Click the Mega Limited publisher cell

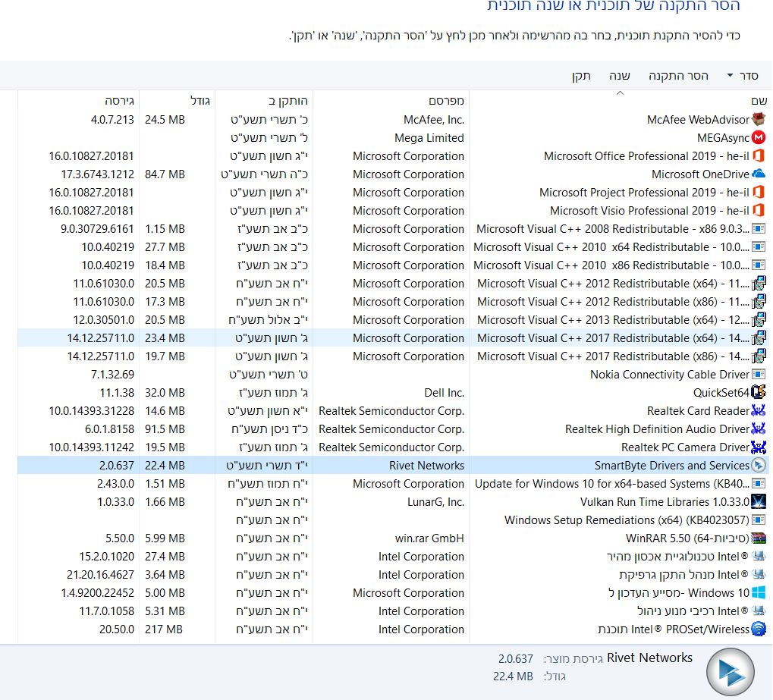coord(429,137)
